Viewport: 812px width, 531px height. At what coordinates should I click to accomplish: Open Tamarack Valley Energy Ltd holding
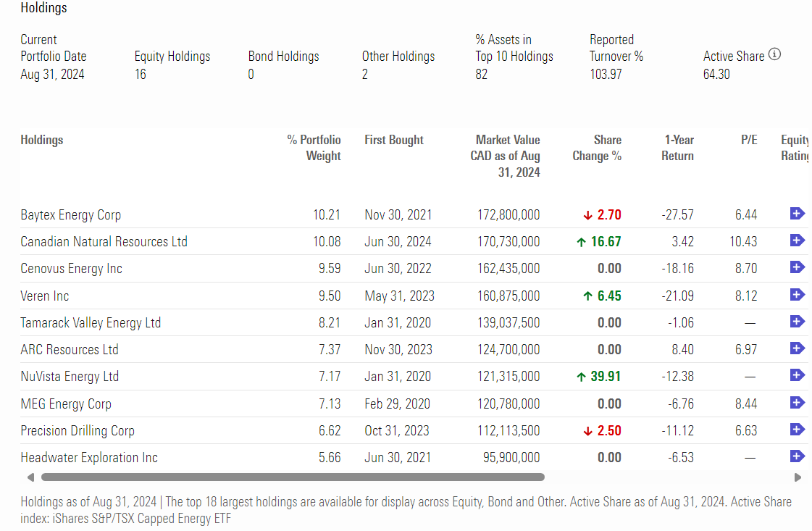(x=91, y=323)
